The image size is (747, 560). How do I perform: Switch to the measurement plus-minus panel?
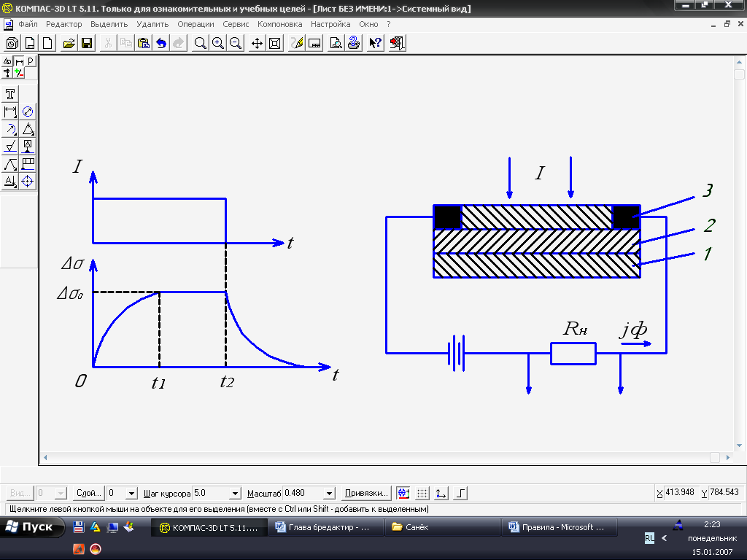pyautogui.click(x=19, y=73)
